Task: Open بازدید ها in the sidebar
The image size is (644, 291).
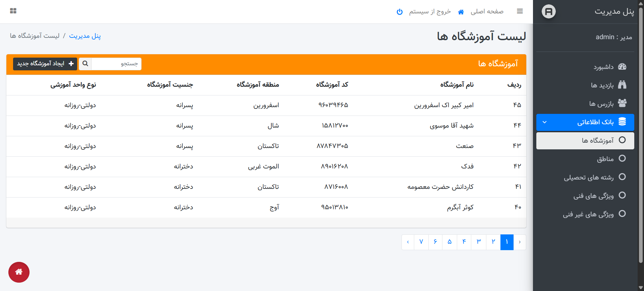Action: 602,85
